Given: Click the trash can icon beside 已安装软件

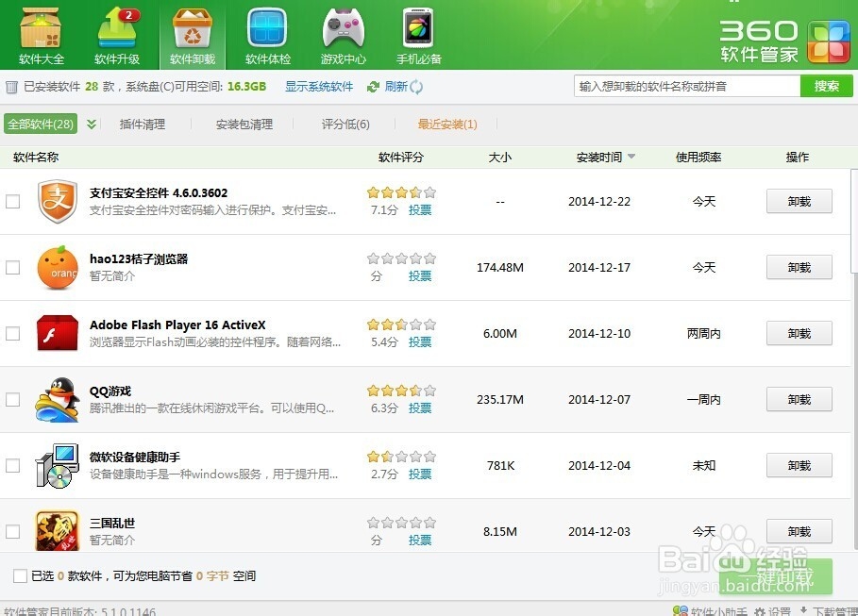Looking at the screenshot, I should [x=11, y=87].
